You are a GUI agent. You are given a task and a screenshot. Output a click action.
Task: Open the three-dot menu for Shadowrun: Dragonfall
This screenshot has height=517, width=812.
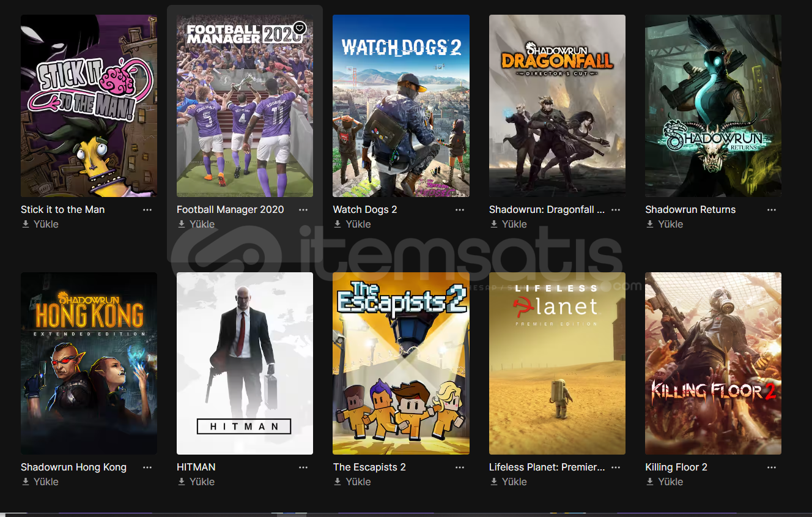(x=616, y=209)
